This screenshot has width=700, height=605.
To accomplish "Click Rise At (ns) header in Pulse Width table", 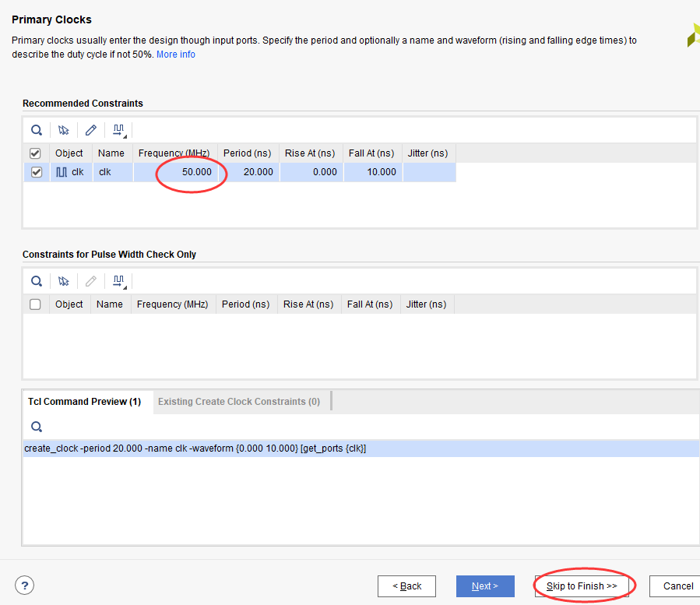I will click(x=309, y=304).
